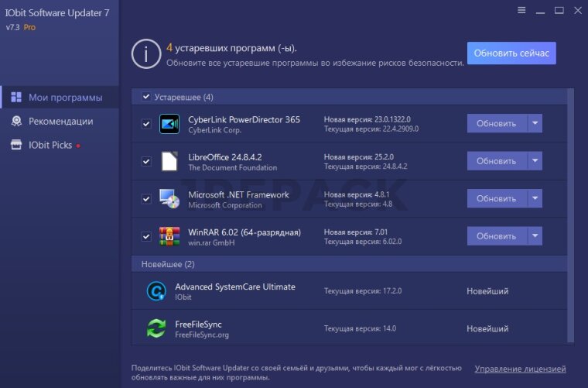Click the vertical scrollbar of the program list
This screenshot has width=588, height=388.
pyautogui.click(x=571, y=209)
